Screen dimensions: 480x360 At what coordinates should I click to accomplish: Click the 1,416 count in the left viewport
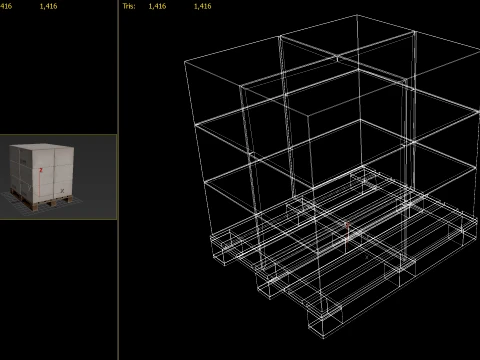[x=48, y=6]
